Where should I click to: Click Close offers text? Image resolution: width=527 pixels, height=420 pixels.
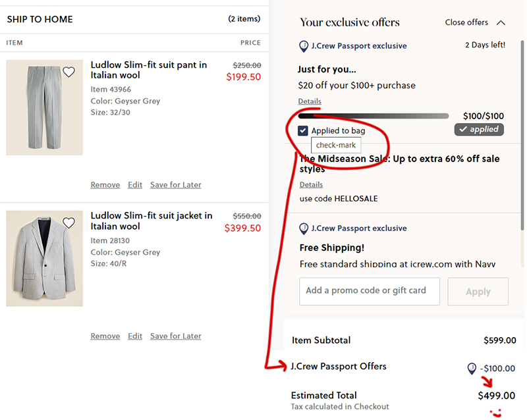tap(466, 22)
